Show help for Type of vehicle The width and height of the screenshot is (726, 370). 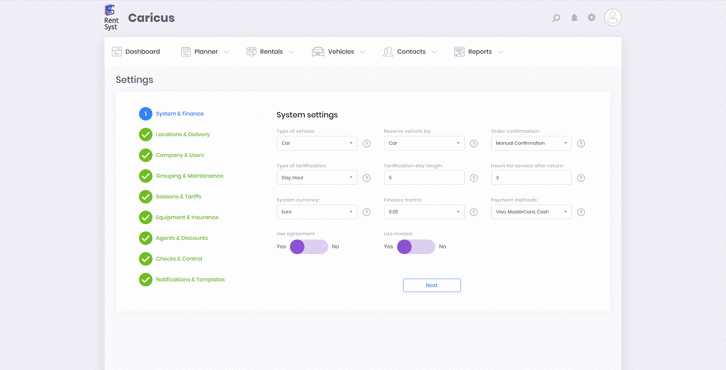pyautogui.click(x=367, y=144)
